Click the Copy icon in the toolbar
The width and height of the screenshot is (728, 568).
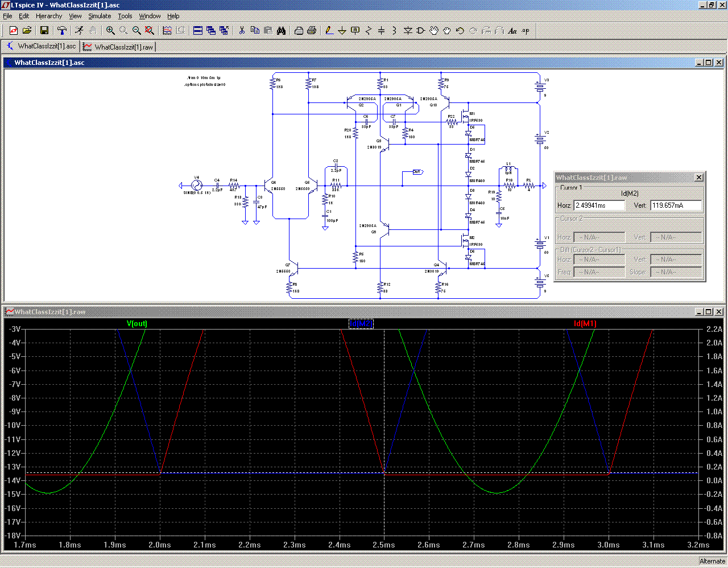point(255,31)
